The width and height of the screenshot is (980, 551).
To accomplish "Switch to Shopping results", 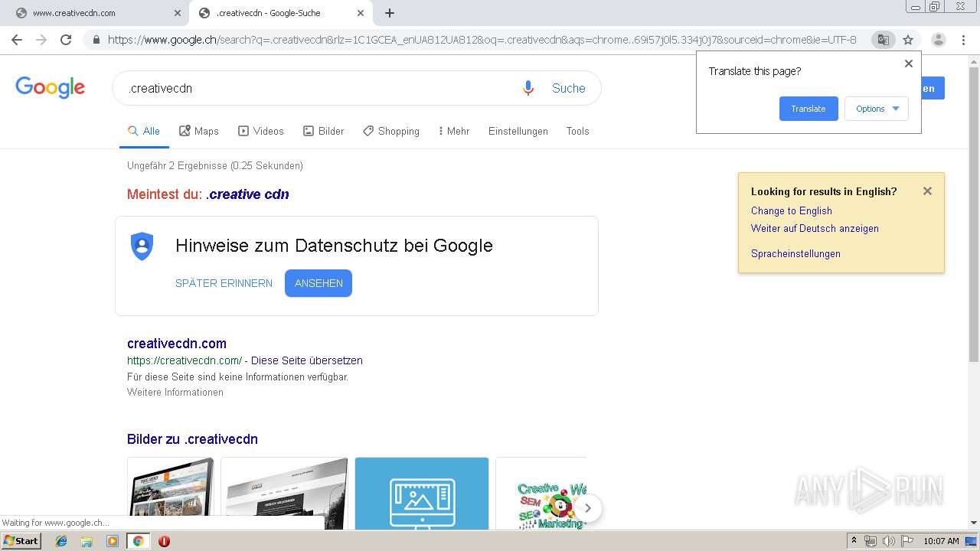I will click(x=391, y=131).
